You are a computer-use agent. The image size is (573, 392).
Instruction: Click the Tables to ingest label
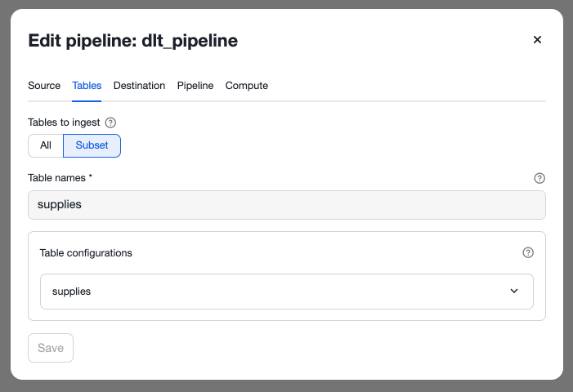point(64,122)
